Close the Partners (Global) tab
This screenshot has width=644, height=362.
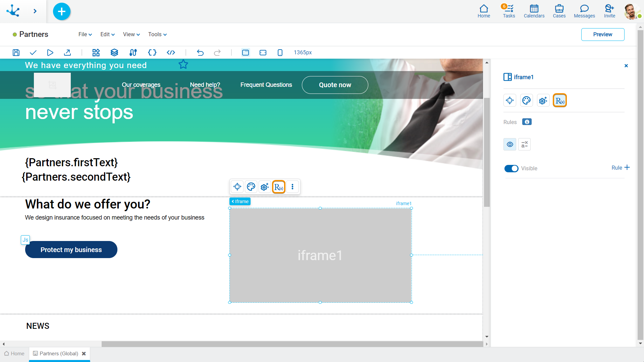tap(84, 354)
